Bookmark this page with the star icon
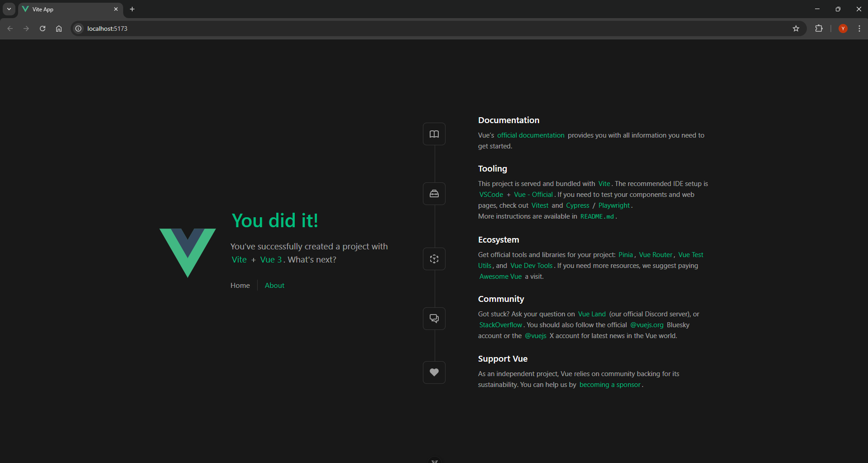Screen dimensions: 868x463 (x=796, y=29)
